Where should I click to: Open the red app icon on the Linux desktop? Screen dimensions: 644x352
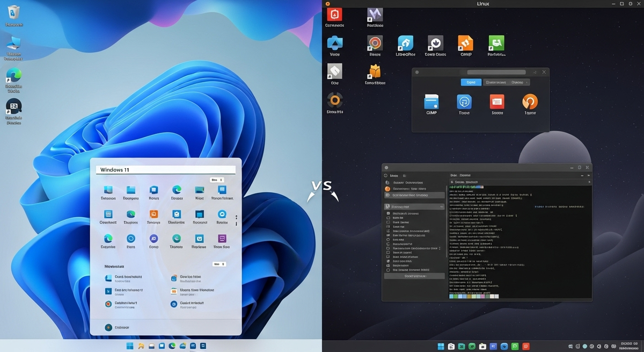pyautogui.click(x=334, y=15)
